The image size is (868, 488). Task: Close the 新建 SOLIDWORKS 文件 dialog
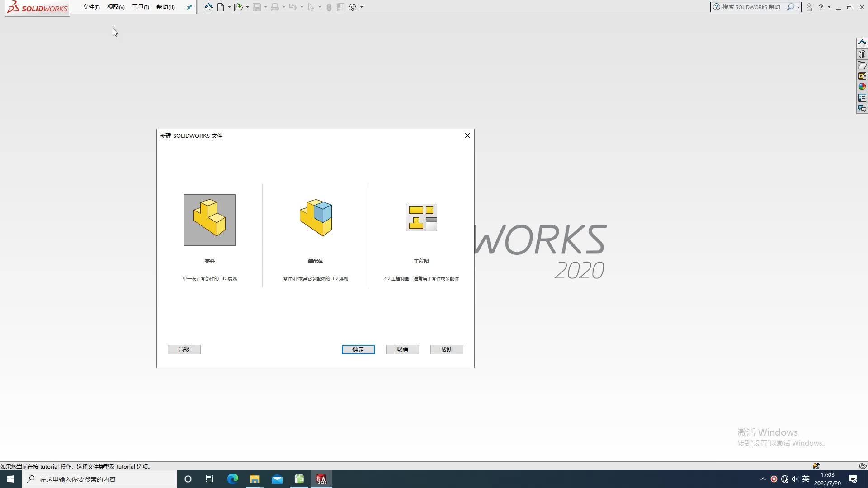pyautogui.click(x=467, y=136)
